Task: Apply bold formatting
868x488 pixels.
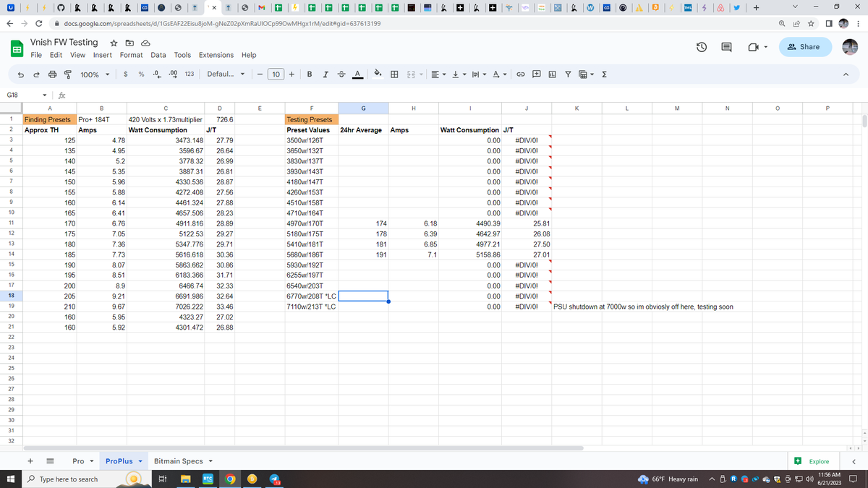Action: [309, 74]
